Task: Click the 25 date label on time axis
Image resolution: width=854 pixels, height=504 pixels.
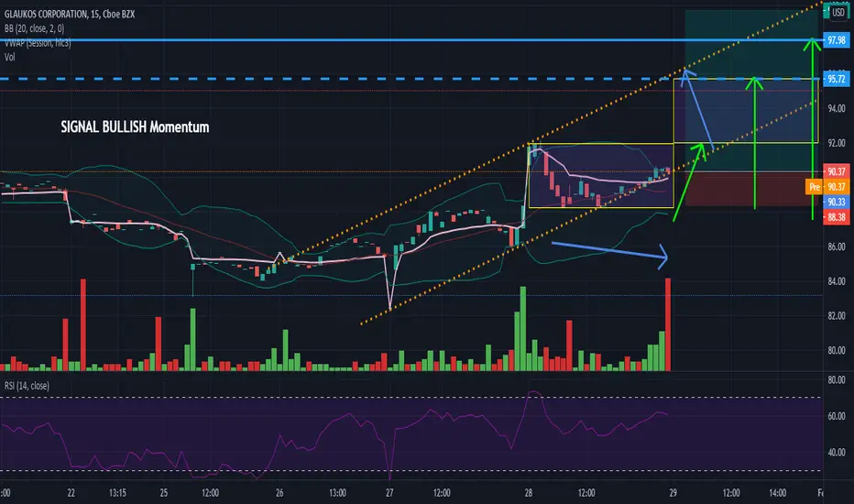Action: (x=163, y=493)
